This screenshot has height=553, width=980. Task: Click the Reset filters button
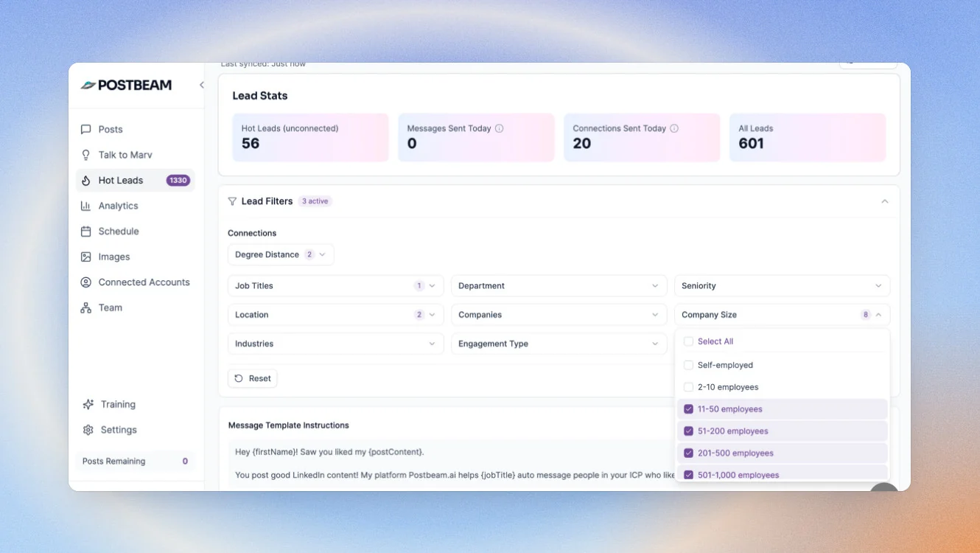click(x=253, y=378)
